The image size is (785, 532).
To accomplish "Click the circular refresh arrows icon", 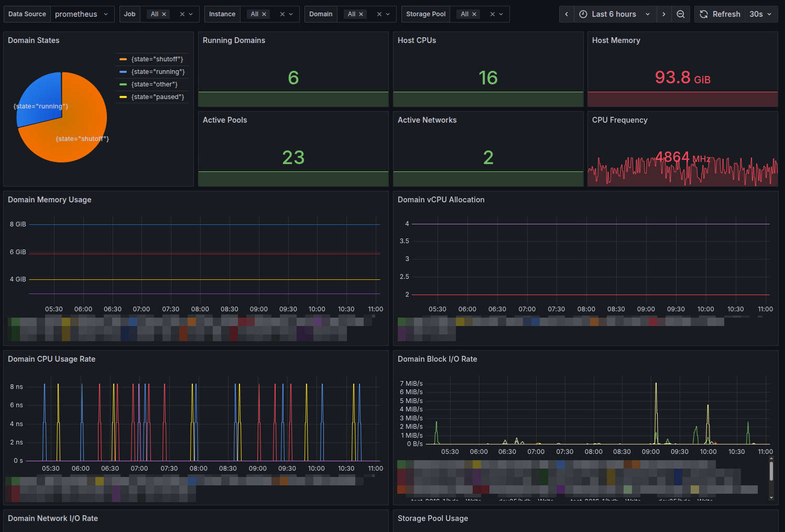I will point(703,14).
